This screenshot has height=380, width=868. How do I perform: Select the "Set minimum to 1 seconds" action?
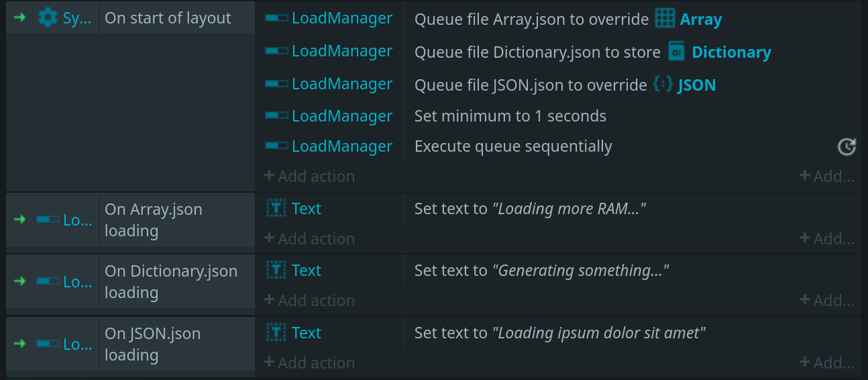pos(510,115)
